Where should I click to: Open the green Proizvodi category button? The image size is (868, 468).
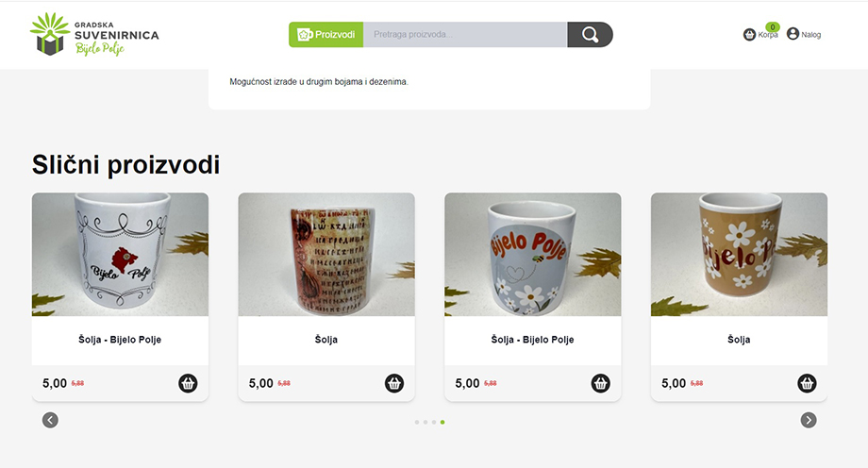click(x=326, y=34)
